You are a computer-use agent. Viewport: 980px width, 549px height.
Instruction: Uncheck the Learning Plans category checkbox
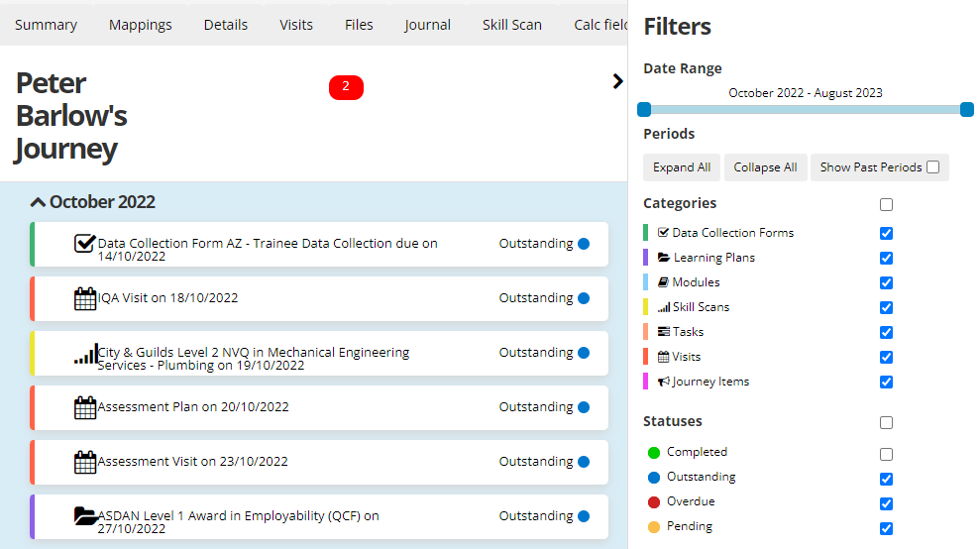(886, 258)
